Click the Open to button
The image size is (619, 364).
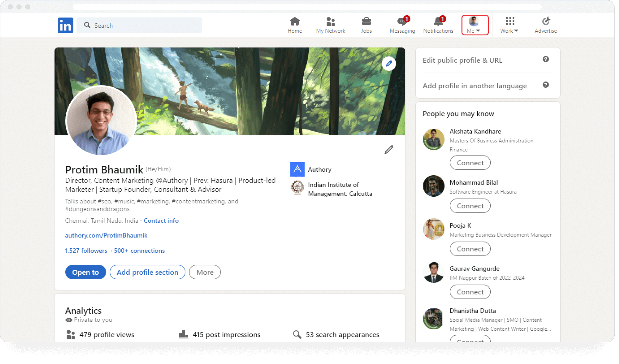pyautogui.click(x=85, y=272)
